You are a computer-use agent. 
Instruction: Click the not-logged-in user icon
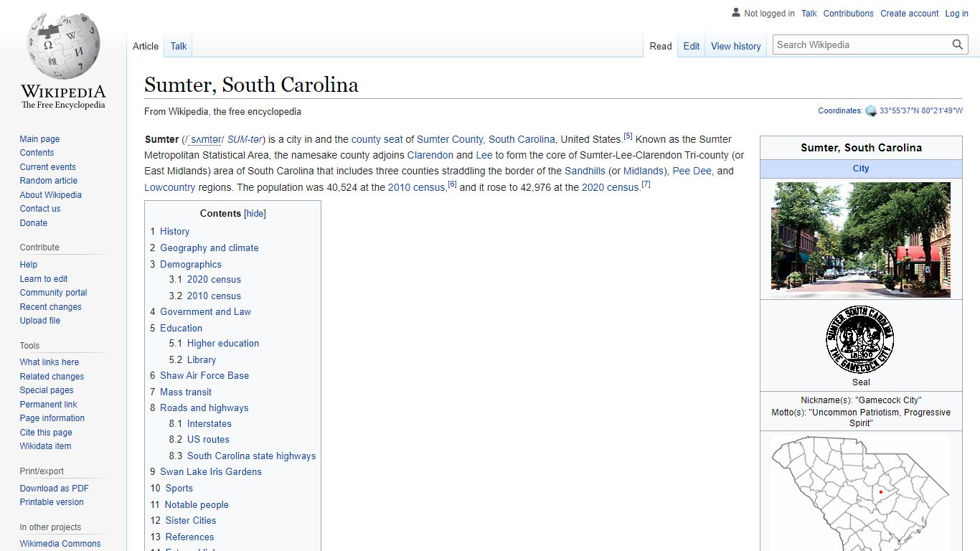735,13
